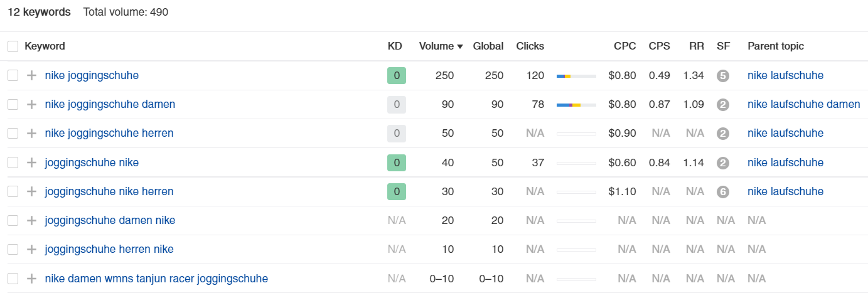The width and height of the screenshot is (868, 293).
Task: Select checkbox for 'nike damen wmns tanjun racer joggingschuhe'
Action: (13, 278)
